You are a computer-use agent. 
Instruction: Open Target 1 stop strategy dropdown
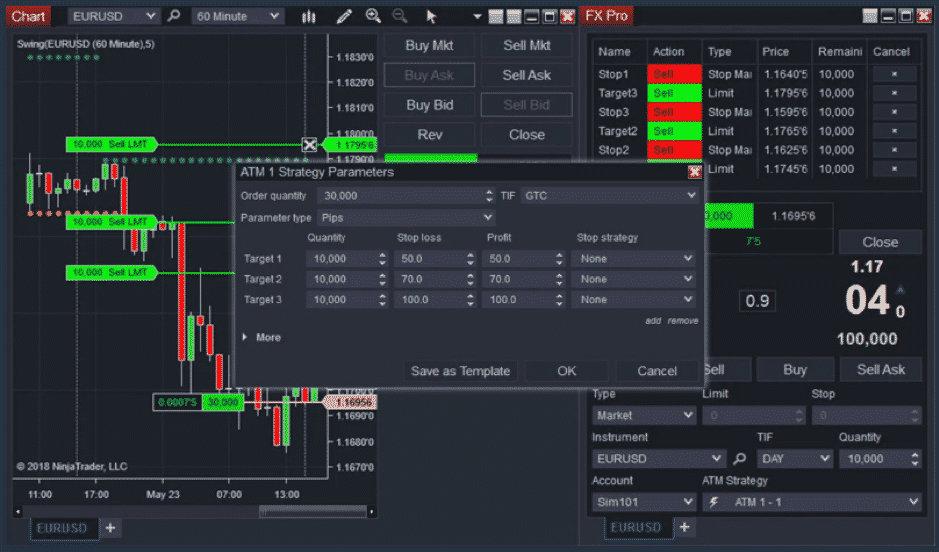click(634, 259)
